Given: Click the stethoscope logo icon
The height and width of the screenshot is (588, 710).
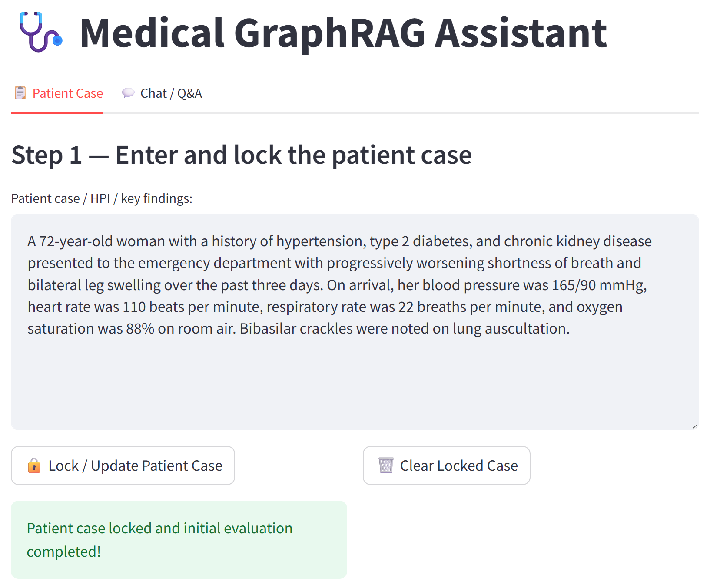Looking at the screenshot, I should point(40,32).
